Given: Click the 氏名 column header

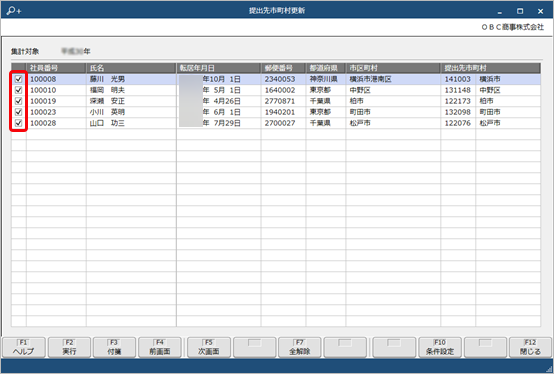Looking at the screenshot, I should click(131, 68).
